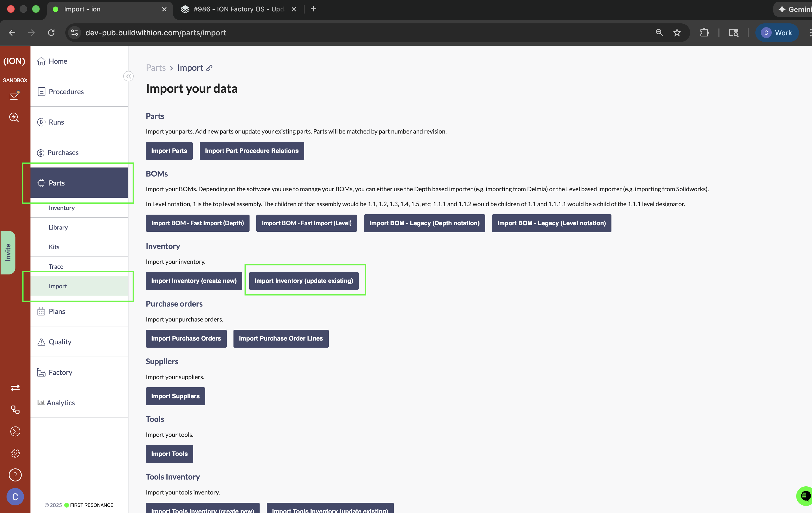
Task: Click the help question mark icon
Action: [15, 475]
